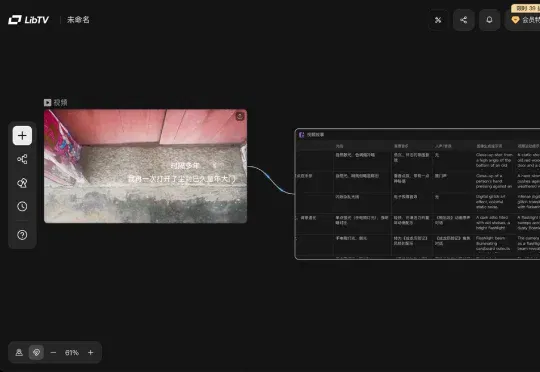Open the history clock icon in the sidebar

[22, 206]
